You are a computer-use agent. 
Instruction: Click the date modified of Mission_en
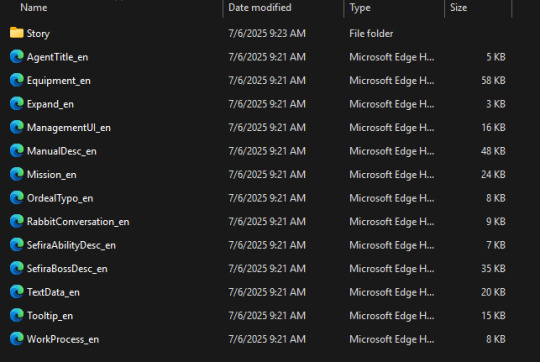point(267,174)
